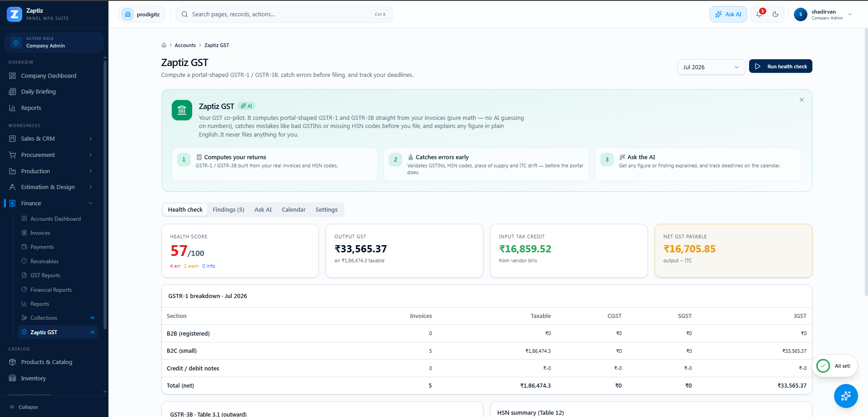Click the shadirvan avatar icon

(x=801, y=14)
